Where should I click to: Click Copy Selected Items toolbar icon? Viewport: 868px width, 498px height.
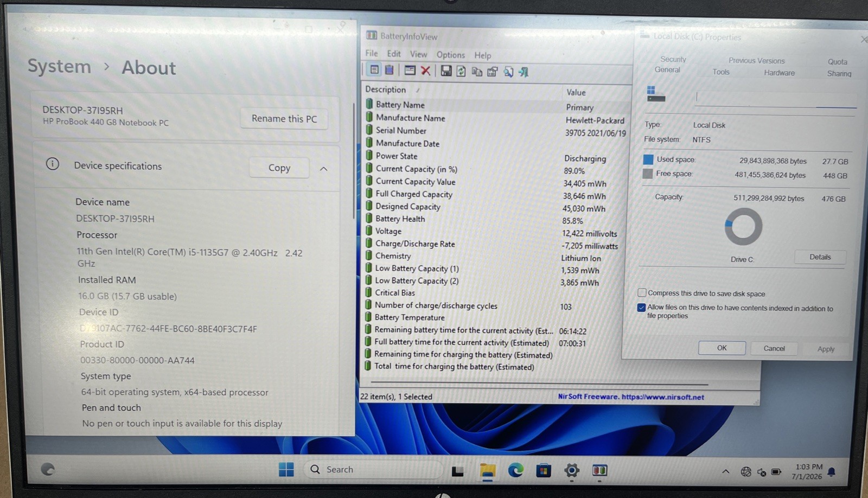tap(477, 72)
